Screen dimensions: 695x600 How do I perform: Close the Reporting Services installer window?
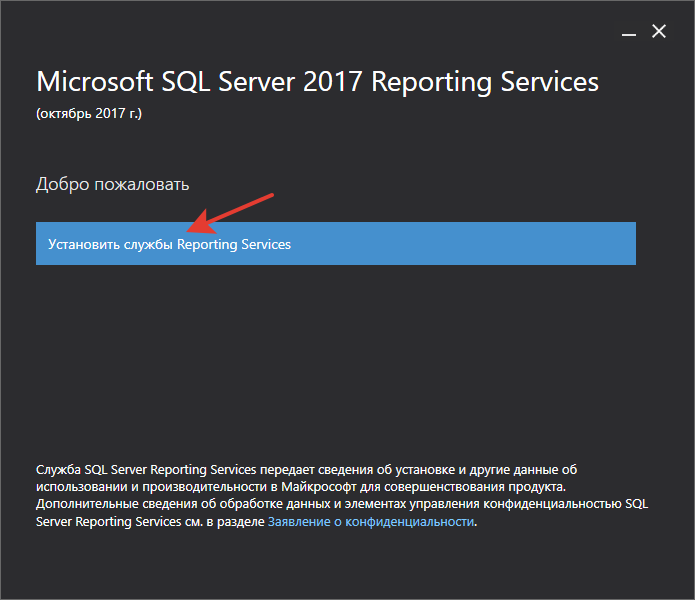[659, 31]
